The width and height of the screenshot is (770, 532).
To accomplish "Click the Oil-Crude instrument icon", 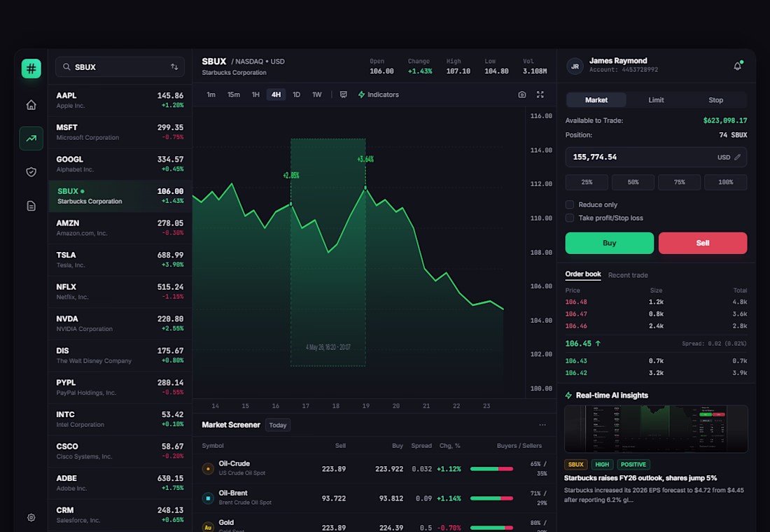I will coord(208,468).
